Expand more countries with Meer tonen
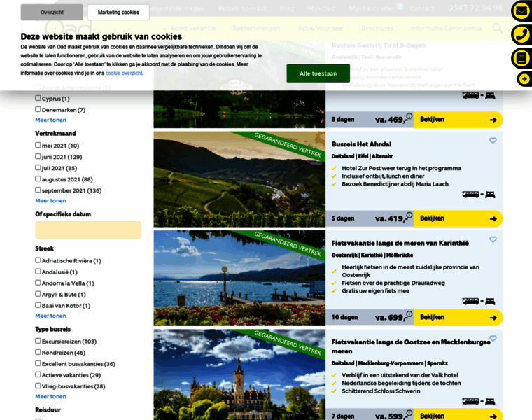The image size is (532, 420). pyautogui.click(x=50, y=120)
